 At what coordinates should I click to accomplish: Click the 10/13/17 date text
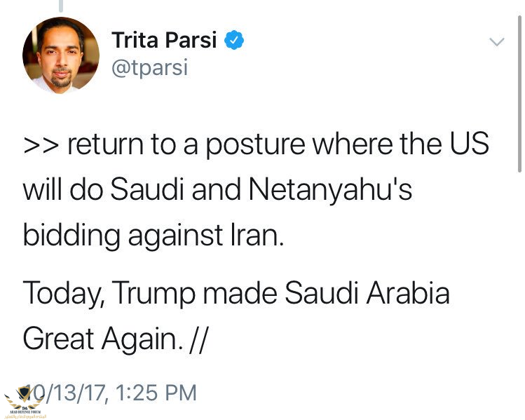coord(64,393)
